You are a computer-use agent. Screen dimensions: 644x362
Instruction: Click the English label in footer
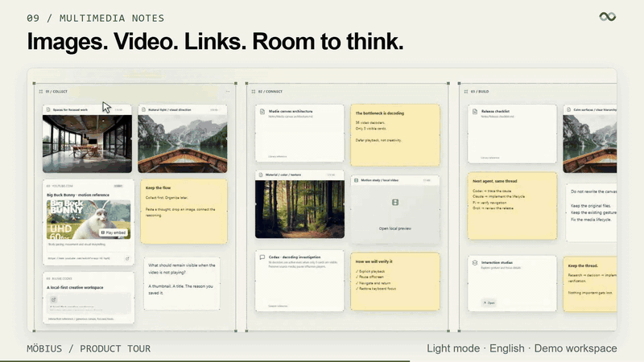tap(507, 348)
